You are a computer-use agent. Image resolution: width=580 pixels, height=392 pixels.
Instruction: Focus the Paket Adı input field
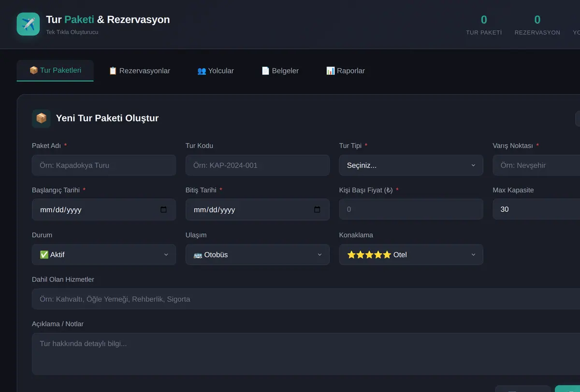(x=104, y=165)
